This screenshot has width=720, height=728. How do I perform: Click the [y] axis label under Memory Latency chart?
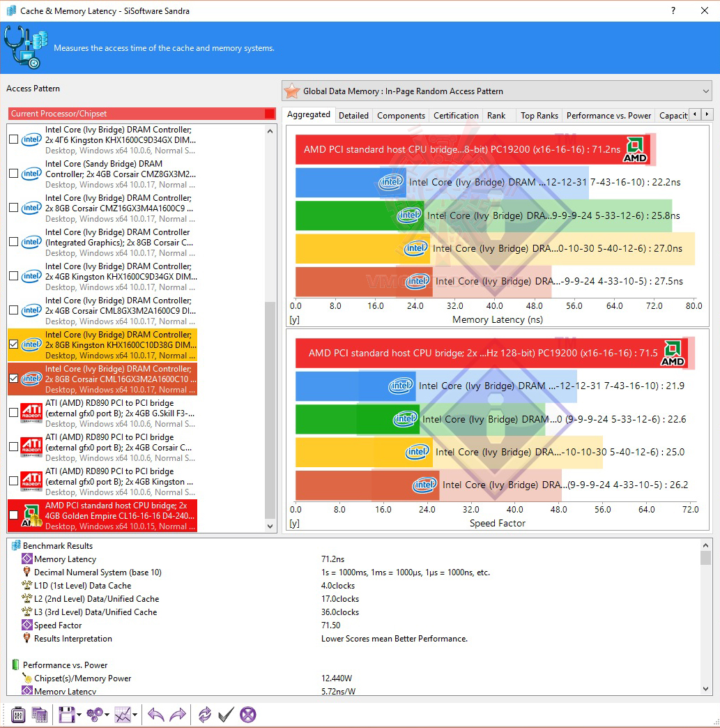point(294,320)
